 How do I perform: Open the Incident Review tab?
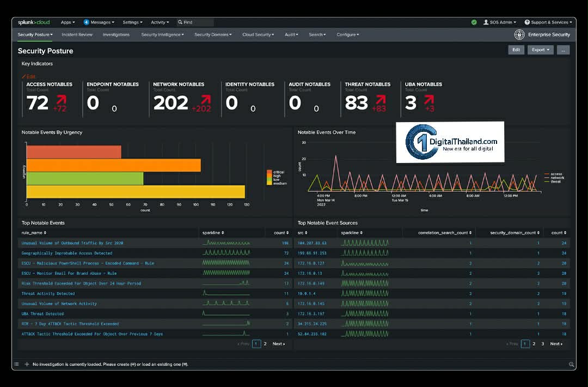pyautogui.click(x=77, y=35)
